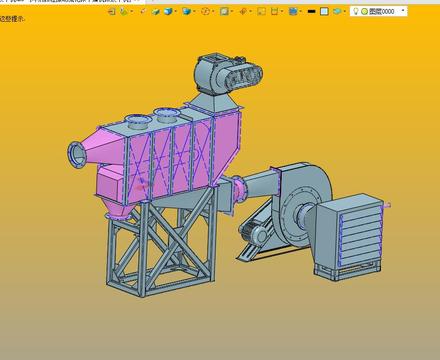Toggle the green circle layer status icon

[364, 12]
